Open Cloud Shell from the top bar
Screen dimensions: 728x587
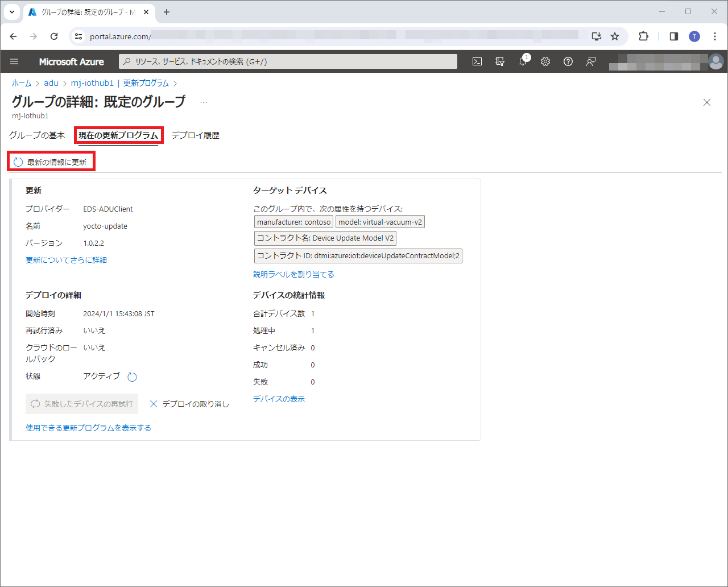[477, 61]
